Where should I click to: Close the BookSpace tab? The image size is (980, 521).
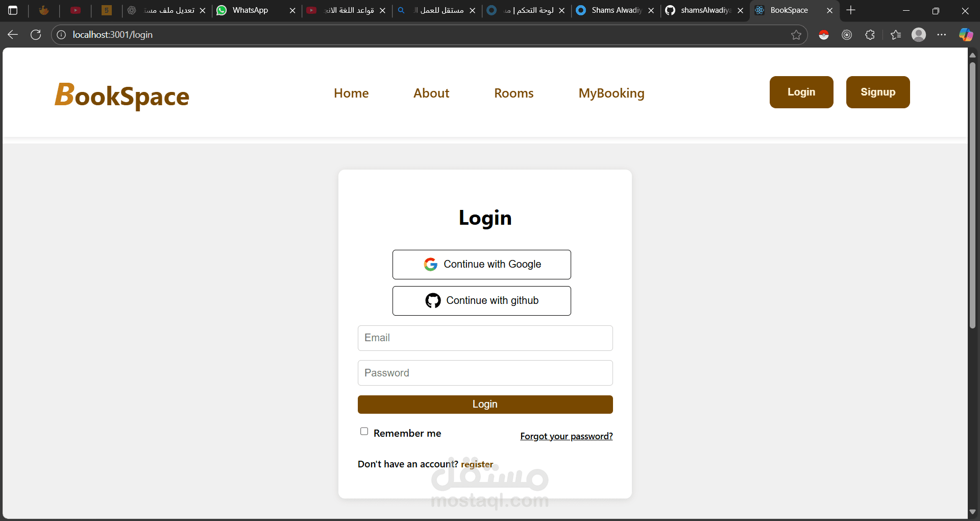coord(830,10)
